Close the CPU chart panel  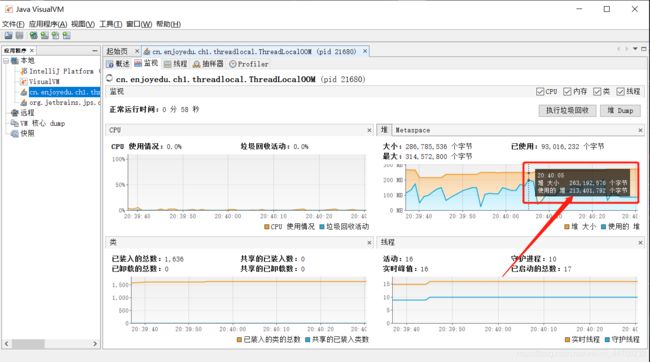tap(369, 130)
